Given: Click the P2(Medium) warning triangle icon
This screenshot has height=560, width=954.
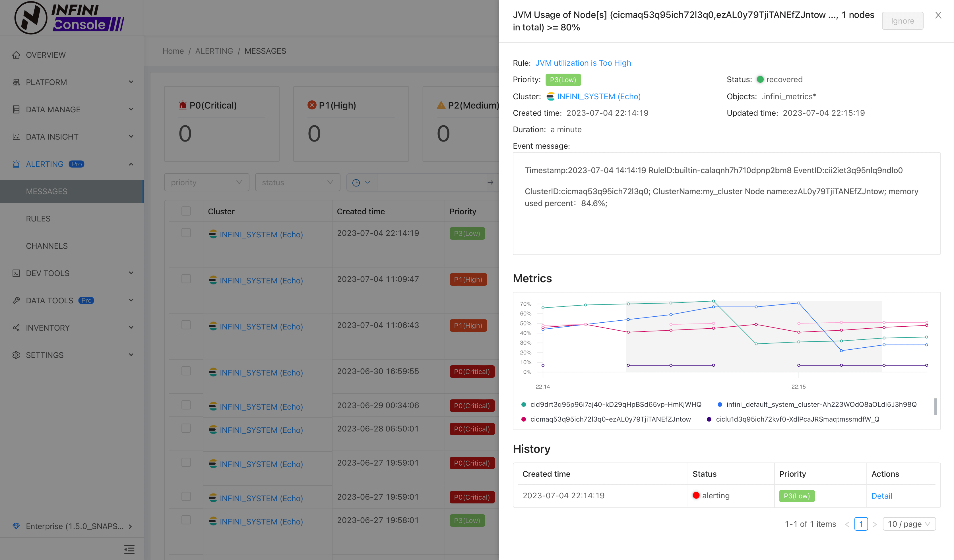Looking at the screenshot, I should [441, 105].
